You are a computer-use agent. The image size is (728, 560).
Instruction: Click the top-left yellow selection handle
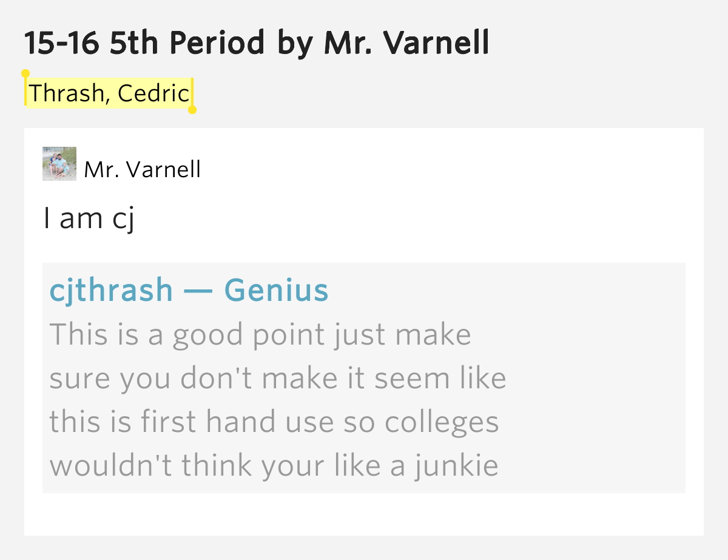click(25, 74)
